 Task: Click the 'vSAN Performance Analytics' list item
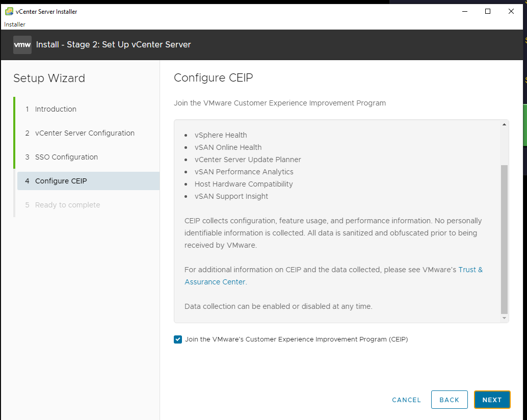[244, 172]
